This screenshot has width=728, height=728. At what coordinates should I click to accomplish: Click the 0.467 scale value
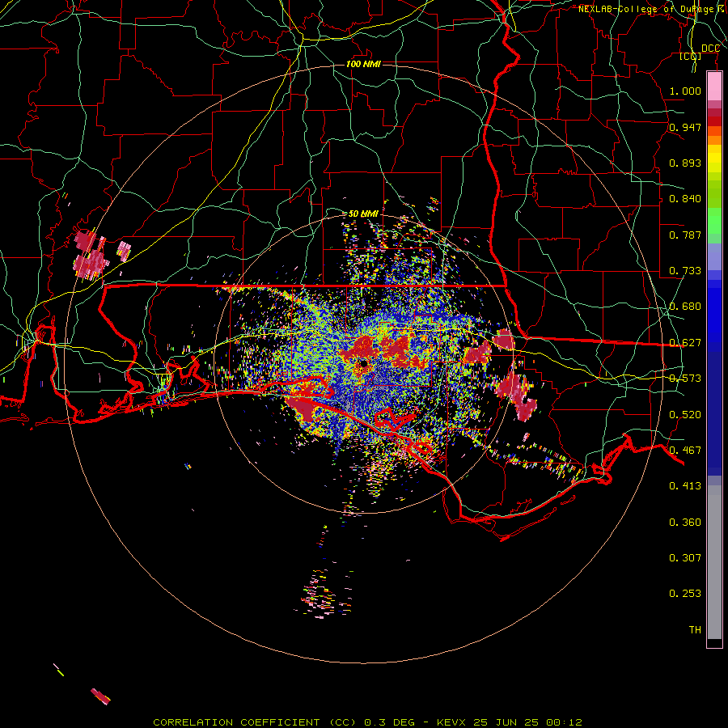point(685,451)
